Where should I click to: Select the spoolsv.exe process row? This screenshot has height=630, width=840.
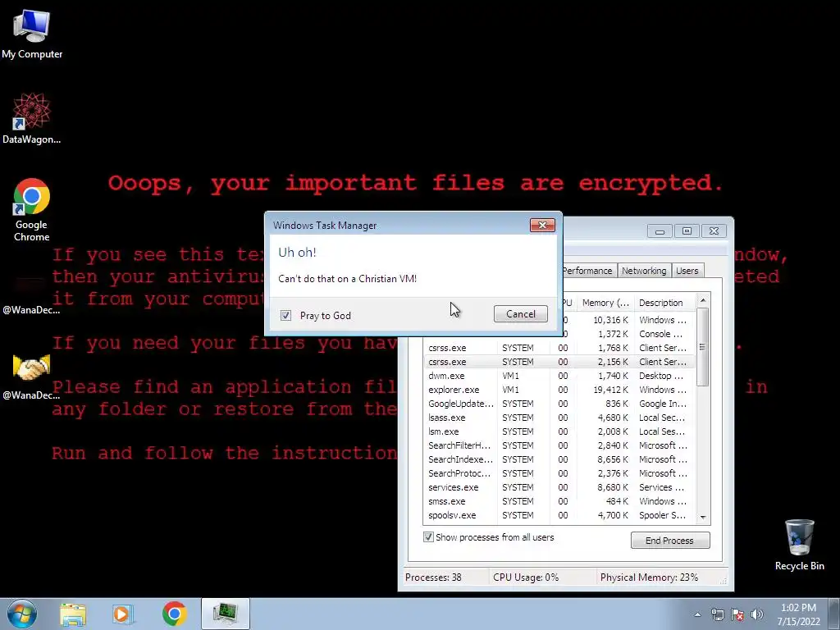[559, 515]
